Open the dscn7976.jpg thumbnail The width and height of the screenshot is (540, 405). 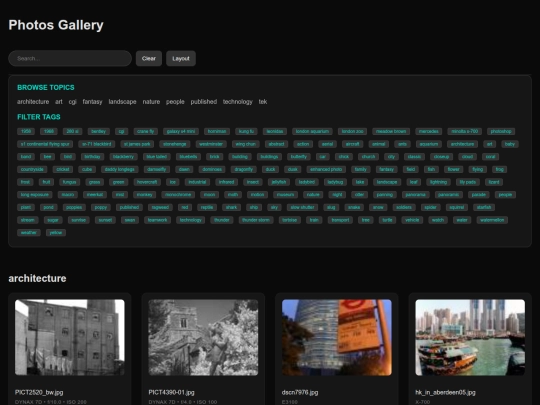point(337,337)
